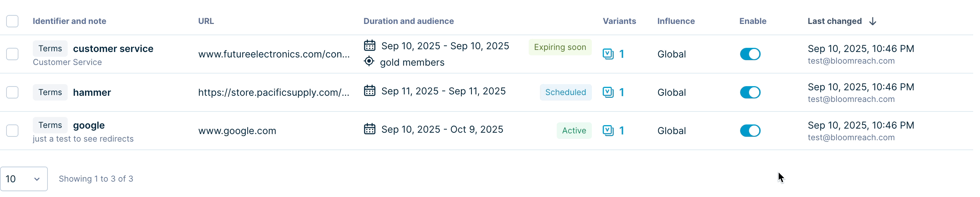The width and height of the screenshot is (980, 197).
Task: Click sort arrow next to Last changed
Action: (x=872, y=21)
